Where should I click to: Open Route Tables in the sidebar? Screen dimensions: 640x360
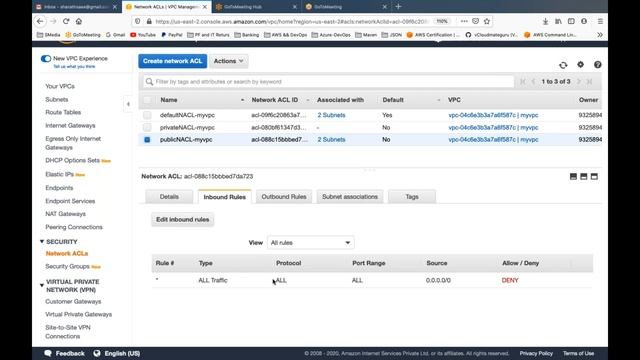(x=63, y=112)
